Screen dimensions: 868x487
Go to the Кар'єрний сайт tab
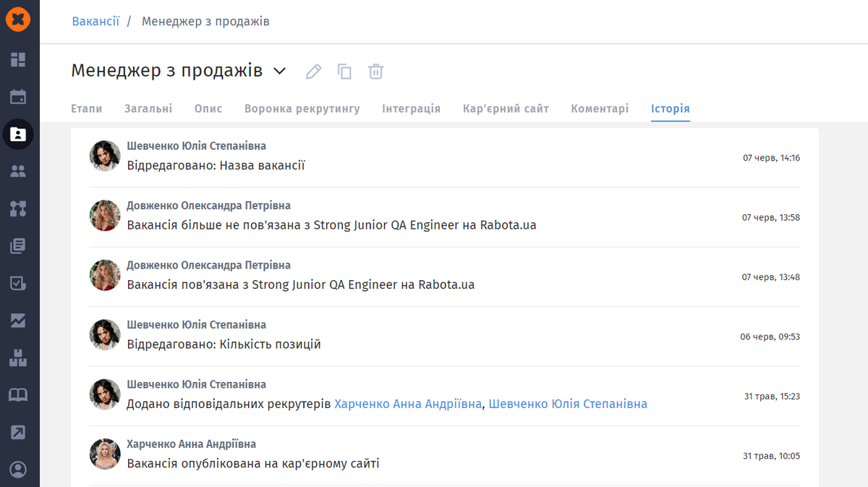(506, 109)
